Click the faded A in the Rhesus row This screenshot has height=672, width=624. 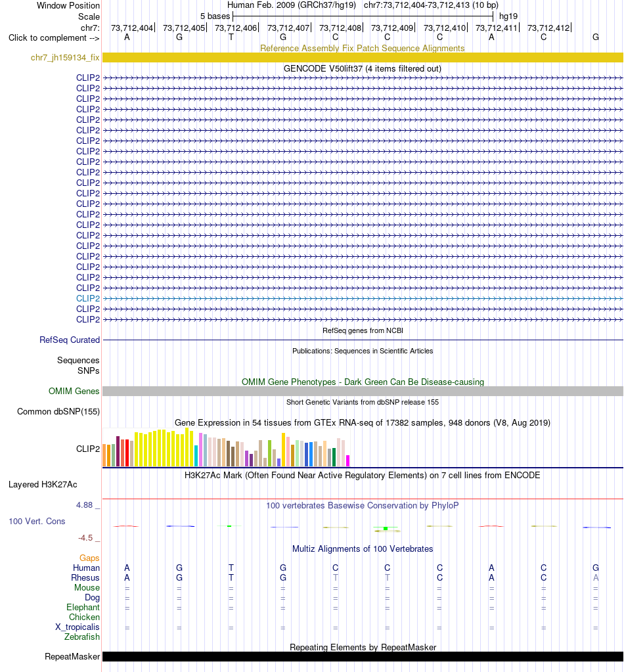[x=596, y=577]
